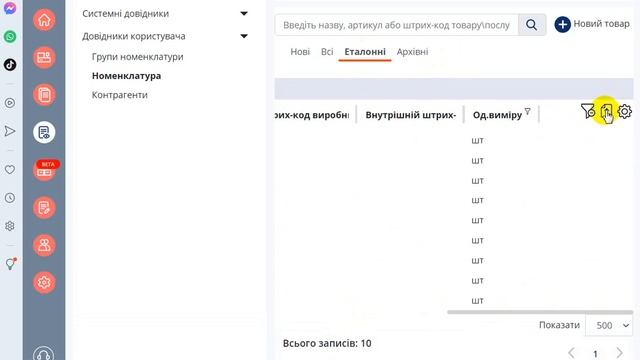
Task: Open WhatsApp in the browser sidebar
Action: [x=10, y=37]
